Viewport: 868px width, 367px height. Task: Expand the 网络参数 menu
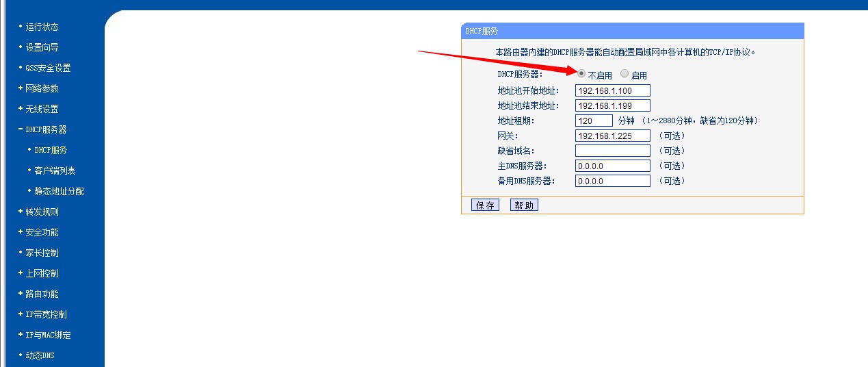point(42,88)
